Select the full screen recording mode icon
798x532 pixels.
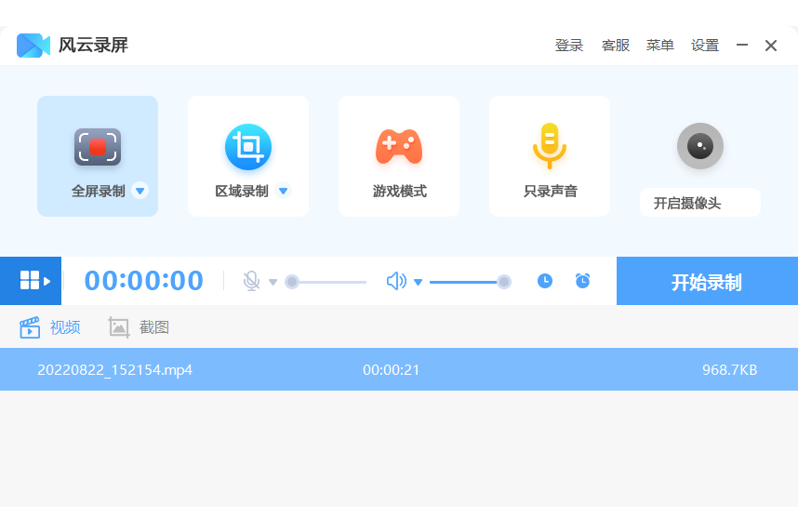click(x=98, y=147)
